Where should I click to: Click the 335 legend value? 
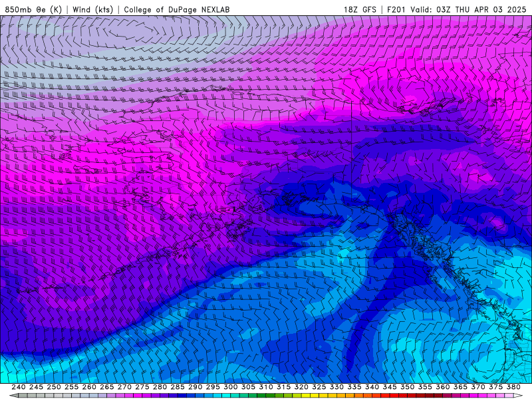click(x=354, y=387)
